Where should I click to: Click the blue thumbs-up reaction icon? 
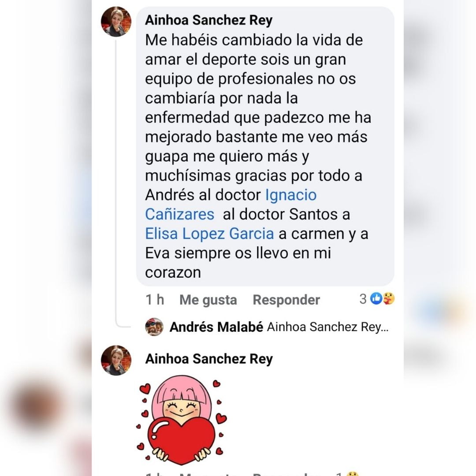click(x=376, y=299)
